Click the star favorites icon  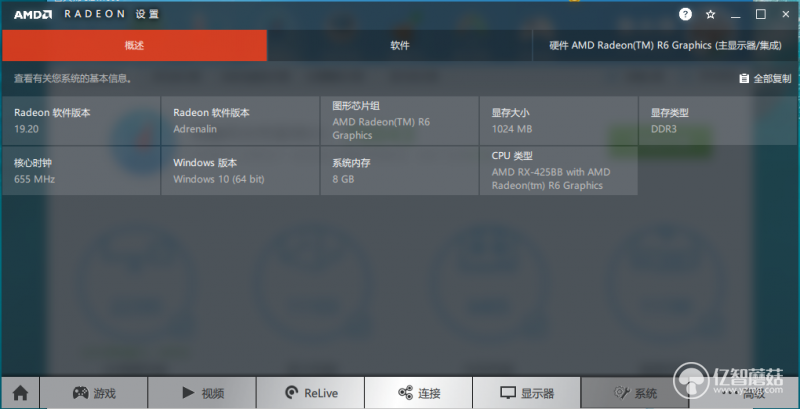tap(710, 15)
